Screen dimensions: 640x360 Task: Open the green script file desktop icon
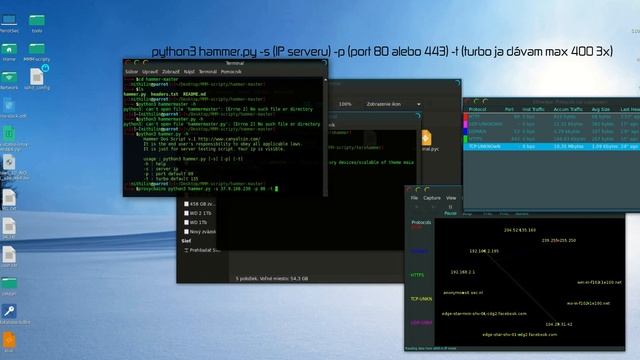pyautogui.click(x=9, y=138)
